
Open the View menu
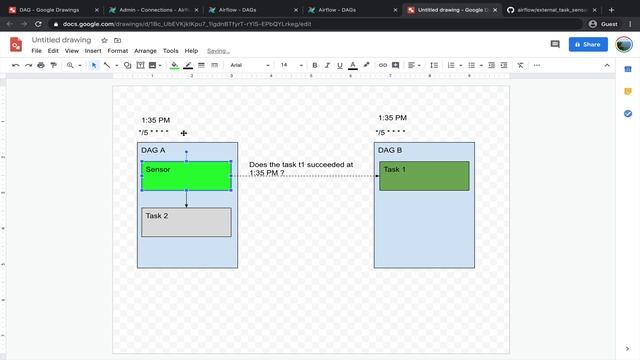71,51
